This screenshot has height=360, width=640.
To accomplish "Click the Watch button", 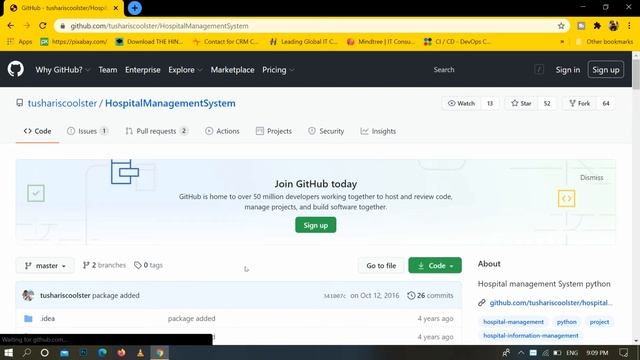I will click(x=462, y=103).
